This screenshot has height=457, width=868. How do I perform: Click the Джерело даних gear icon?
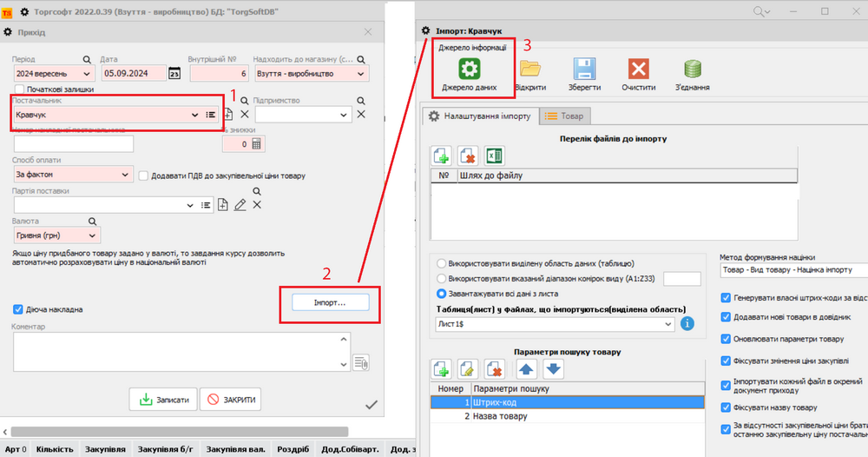469,70
